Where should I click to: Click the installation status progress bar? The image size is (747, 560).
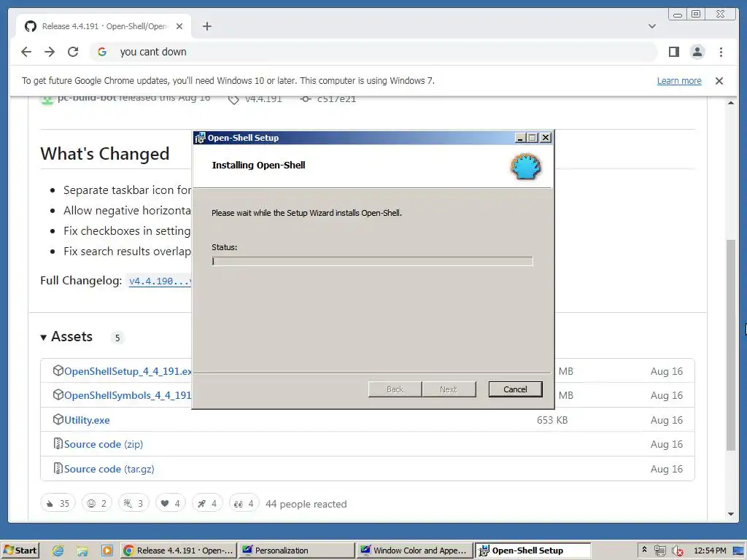(372, 261)
